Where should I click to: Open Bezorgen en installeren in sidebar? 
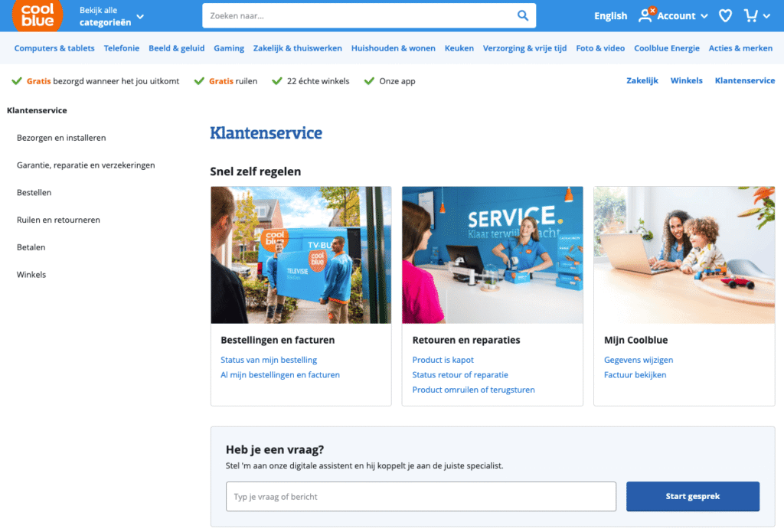coord(61,138)
